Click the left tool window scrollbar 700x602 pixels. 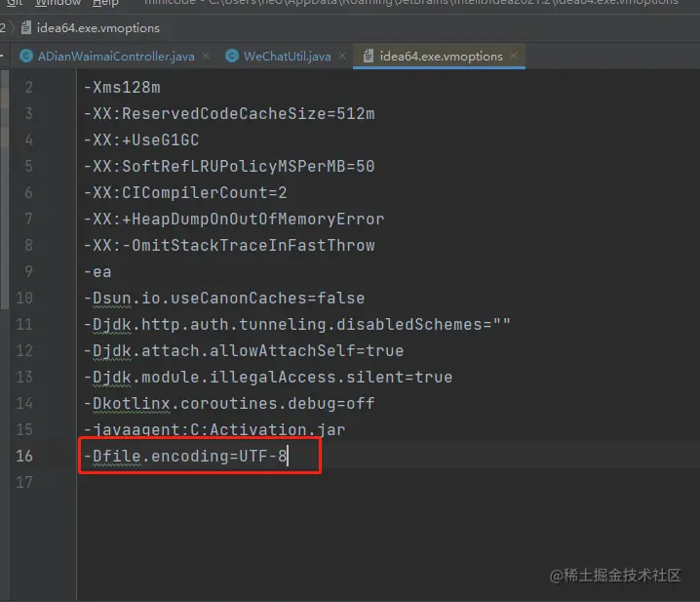coord(5,189)
